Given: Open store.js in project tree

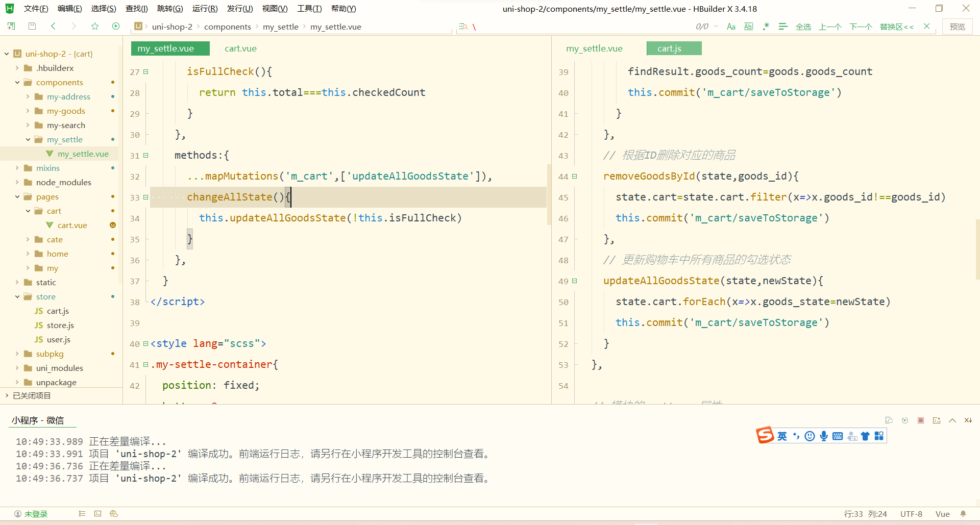Looking at the screenshot, I should point(60,325).
